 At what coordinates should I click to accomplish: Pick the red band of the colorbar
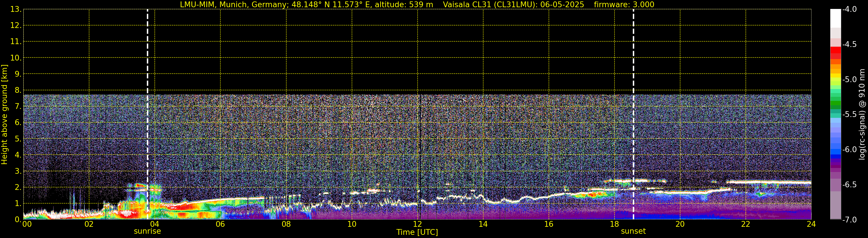coord(836,50)
